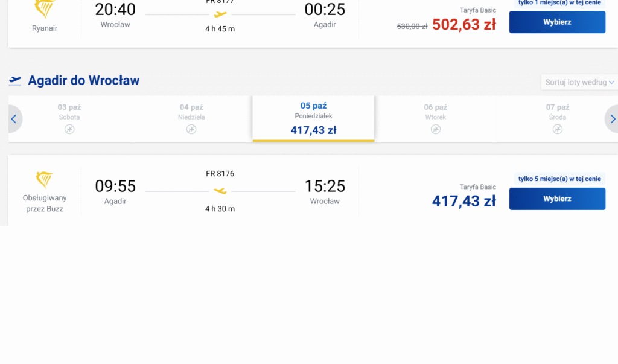Select the 06 paź Wtorek date tab
The height and width of the screenshot is (364, 618).
(x=436, y=112)
